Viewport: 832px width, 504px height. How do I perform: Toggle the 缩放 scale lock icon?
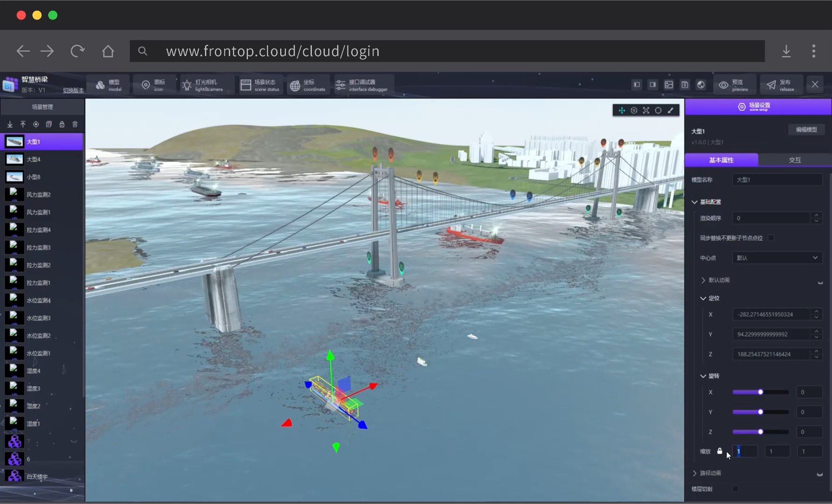pos(719,451)
